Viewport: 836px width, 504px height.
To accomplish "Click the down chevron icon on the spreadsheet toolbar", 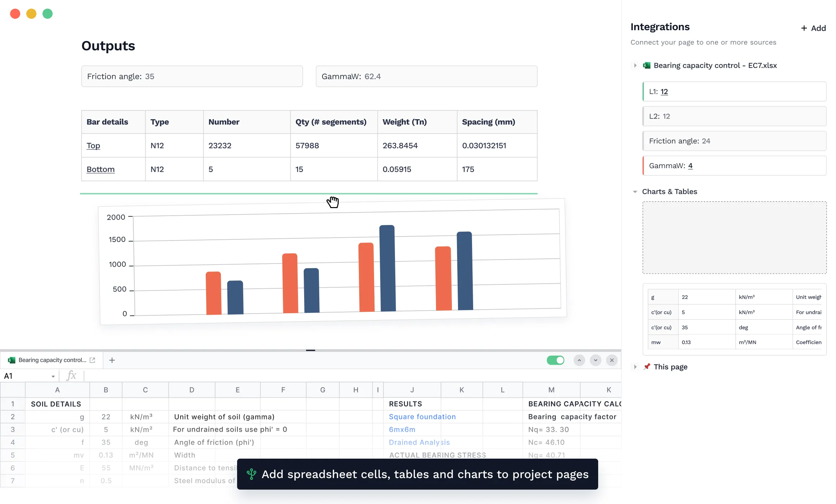I will point(595,360).
